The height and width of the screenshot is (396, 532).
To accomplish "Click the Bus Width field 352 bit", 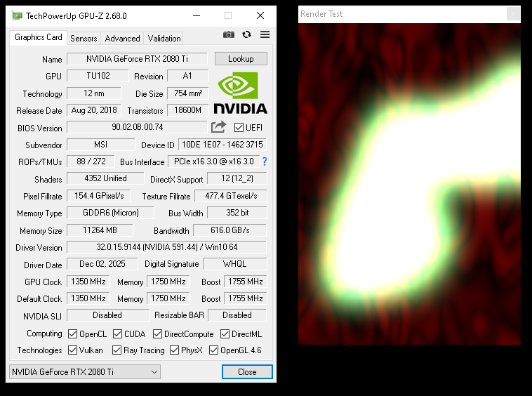I will pos(237,213).
